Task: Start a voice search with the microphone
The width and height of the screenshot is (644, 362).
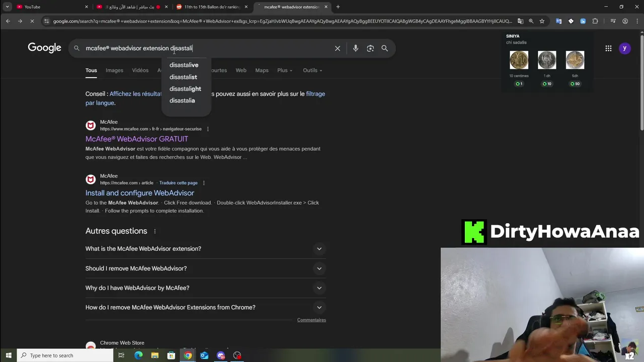Action: 356,48
